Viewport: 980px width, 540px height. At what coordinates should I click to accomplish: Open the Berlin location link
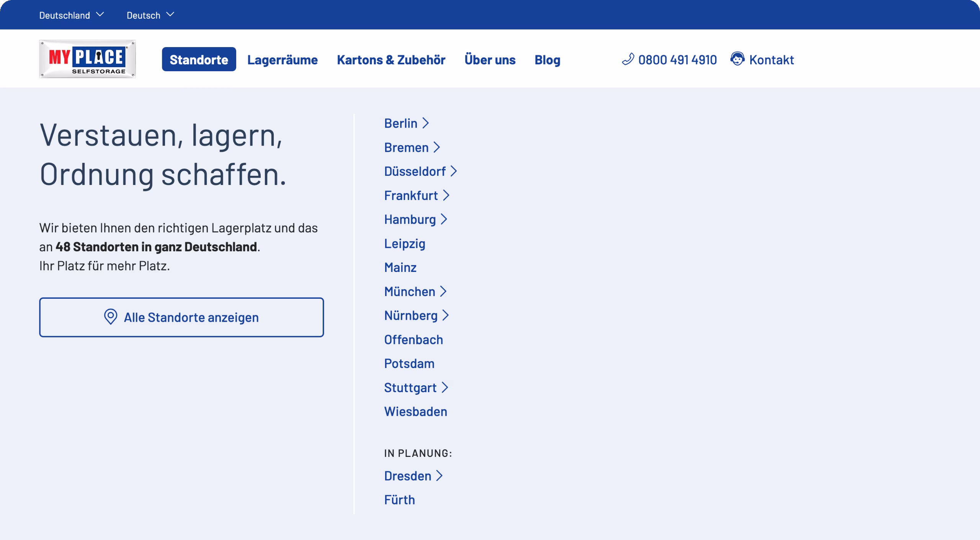400,123
